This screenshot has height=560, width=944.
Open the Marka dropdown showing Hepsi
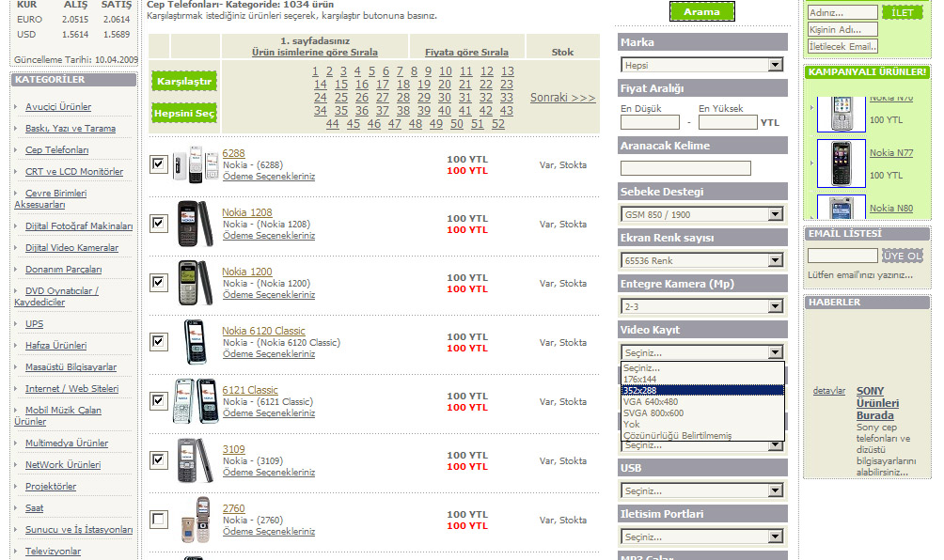pos(702,65)
